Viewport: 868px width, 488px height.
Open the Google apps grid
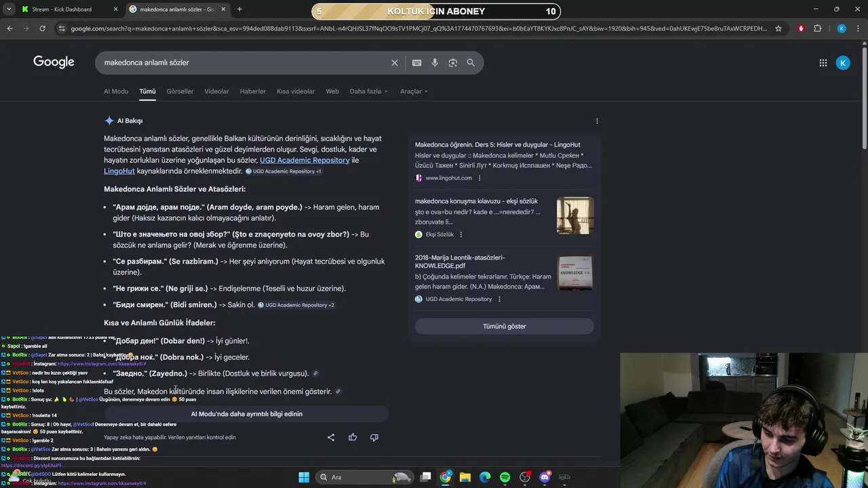[x=823, y=63]
